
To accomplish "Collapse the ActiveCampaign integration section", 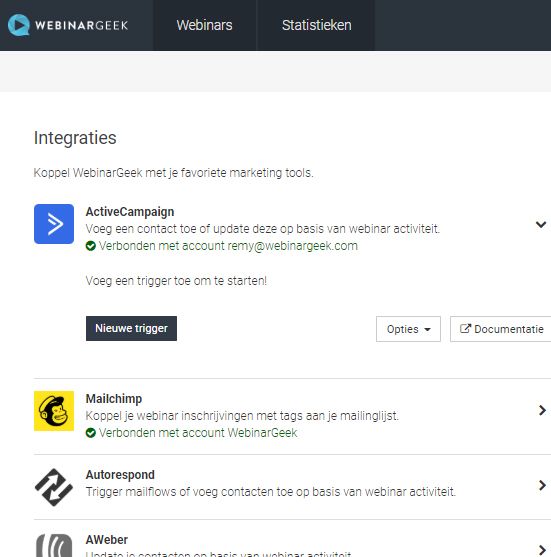I will (x=541, y=224).
